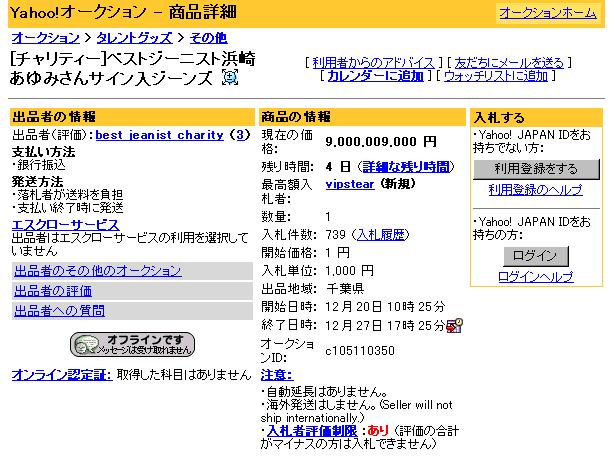Click the 入札する section header

[x=536, y=118]
